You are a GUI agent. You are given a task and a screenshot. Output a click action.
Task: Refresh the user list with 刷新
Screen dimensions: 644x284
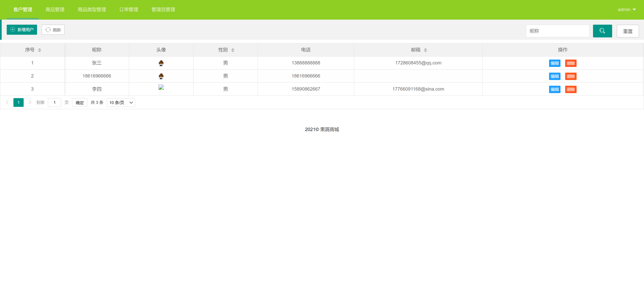click(x=53, y=30)
